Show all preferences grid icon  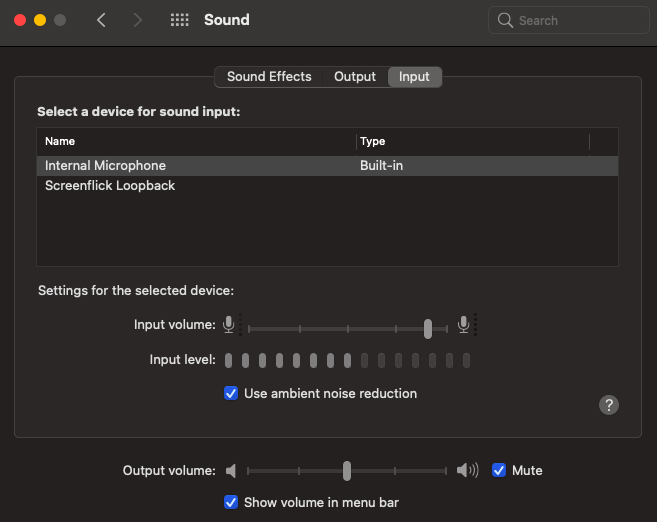(180, 20)
